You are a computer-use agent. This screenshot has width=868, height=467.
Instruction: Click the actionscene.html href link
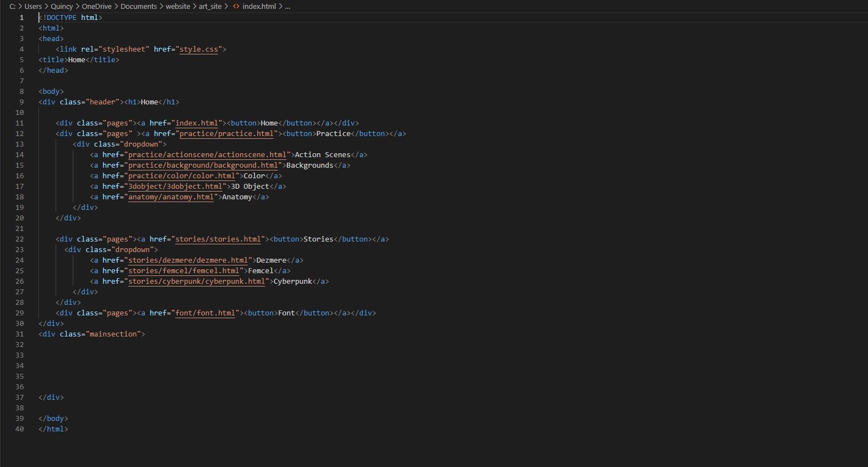click(x=207, y=154)
